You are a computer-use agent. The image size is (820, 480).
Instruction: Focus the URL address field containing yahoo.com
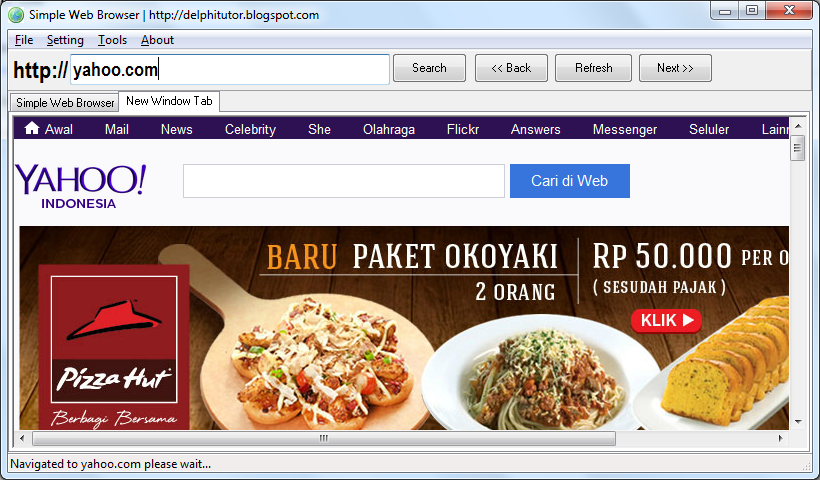[x=230, y=69]
